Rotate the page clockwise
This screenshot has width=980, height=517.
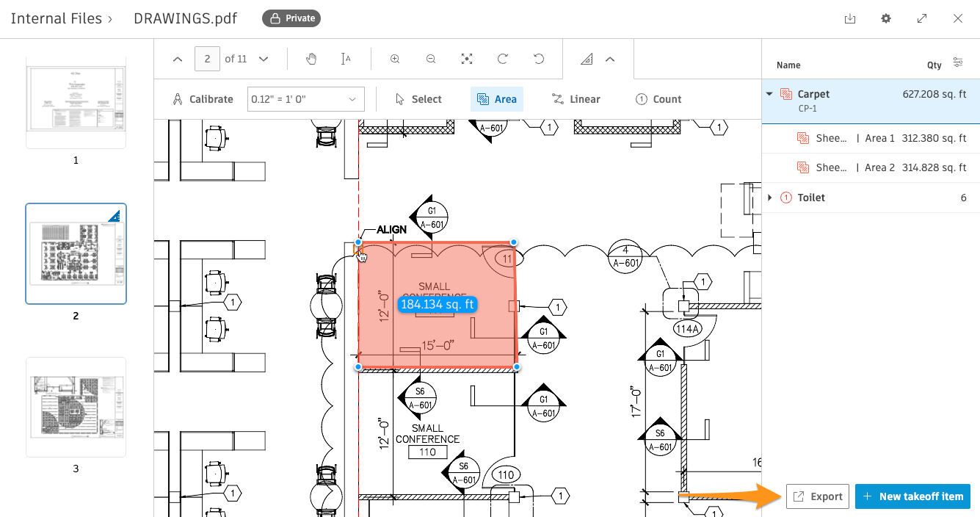point(502,59)
